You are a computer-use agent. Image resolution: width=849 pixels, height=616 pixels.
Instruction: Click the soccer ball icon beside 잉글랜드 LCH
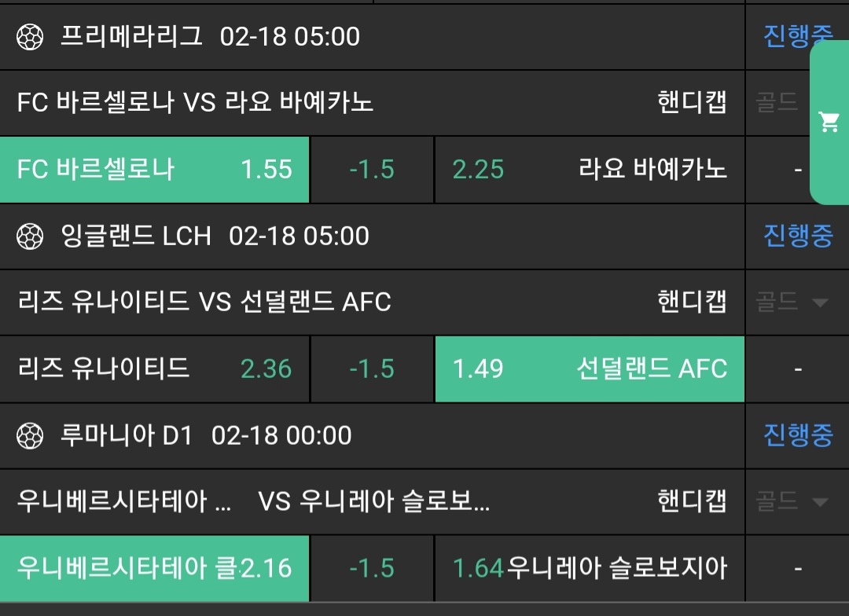30,236
